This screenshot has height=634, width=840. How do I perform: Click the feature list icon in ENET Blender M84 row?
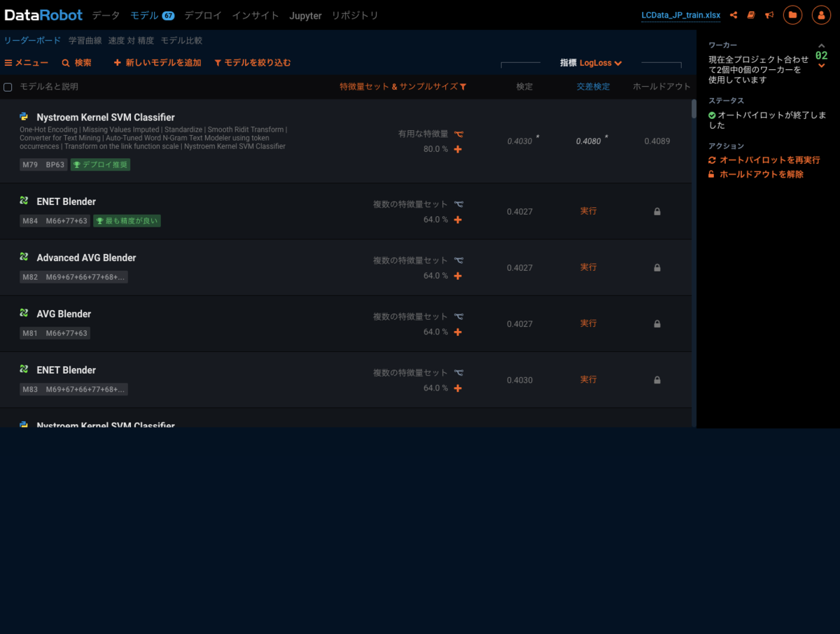458,204
